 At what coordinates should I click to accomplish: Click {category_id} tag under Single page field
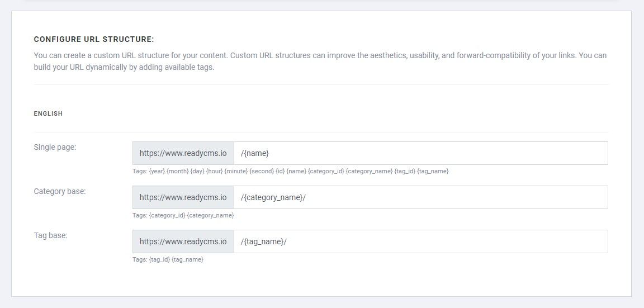click(326, 171)
